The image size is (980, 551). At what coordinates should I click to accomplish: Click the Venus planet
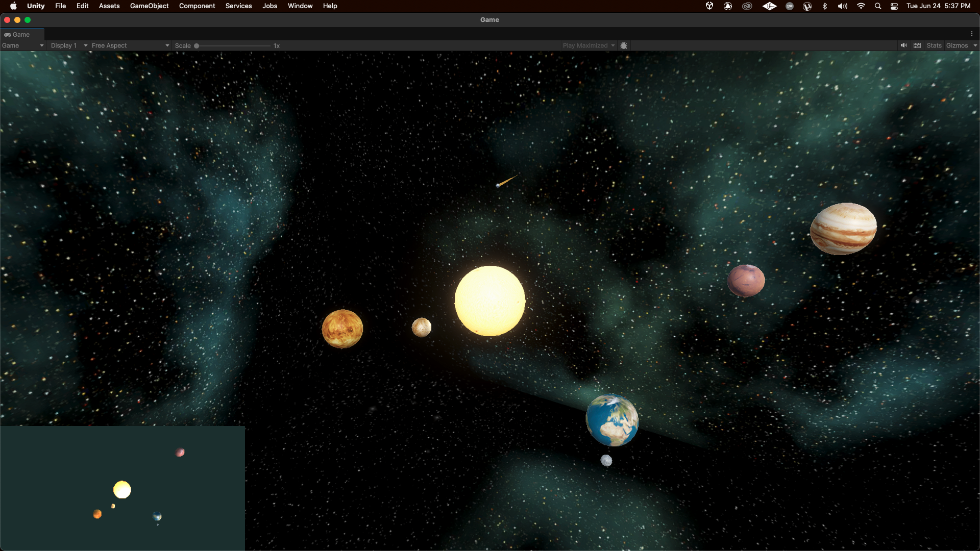pyautogui.click(x=342, y=329)
